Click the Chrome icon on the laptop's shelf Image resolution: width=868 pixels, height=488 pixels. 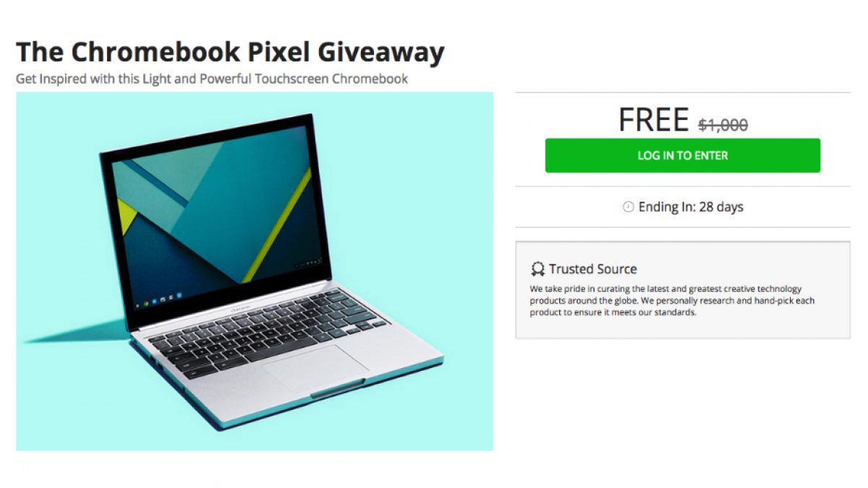pyautogui.click(x=146, y=304)
